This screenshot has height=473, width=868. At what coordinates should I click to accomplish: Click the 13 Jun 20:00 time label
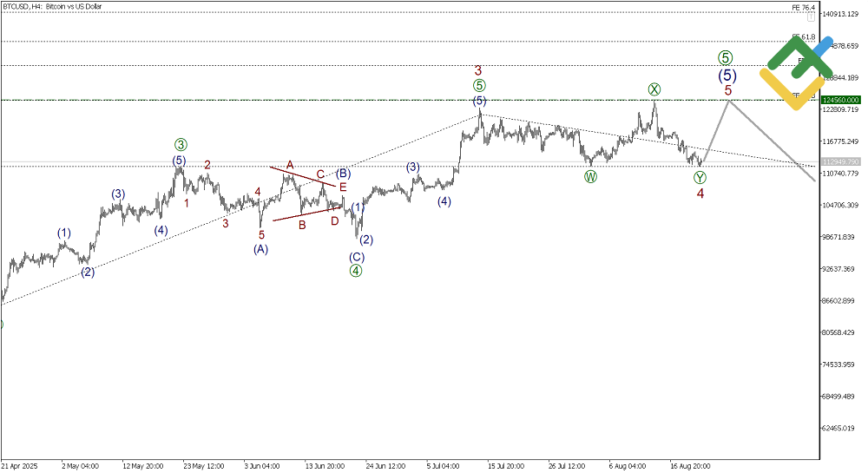tap(325, 466)
